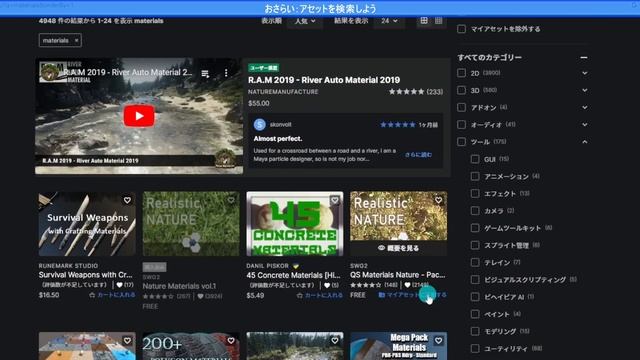Open results-per-page dropdown showing 24

tap(389, 21)
